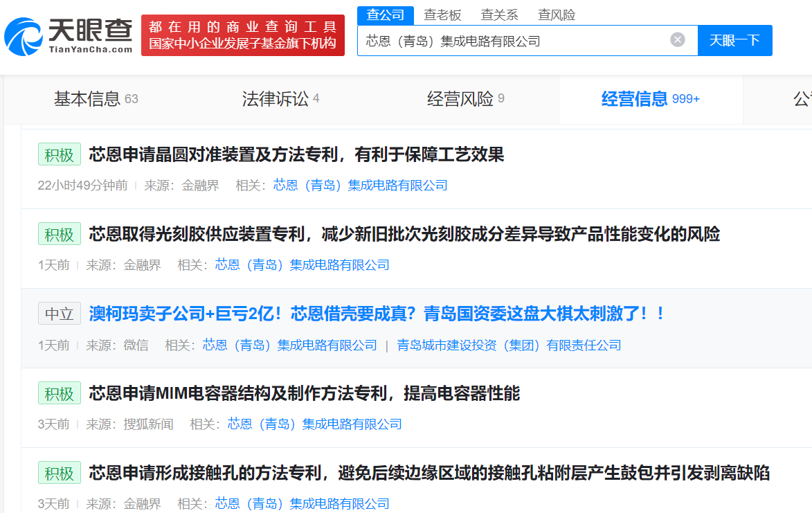Select the 查风险 search tab
This screenshot has height=513, width=812.
[557, 15]
